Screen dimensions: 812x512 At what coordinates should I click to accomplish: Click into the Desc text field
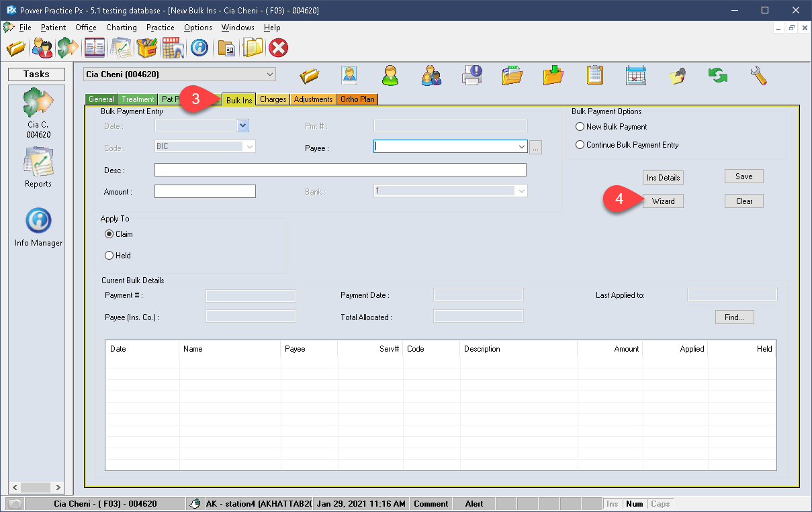341,170
